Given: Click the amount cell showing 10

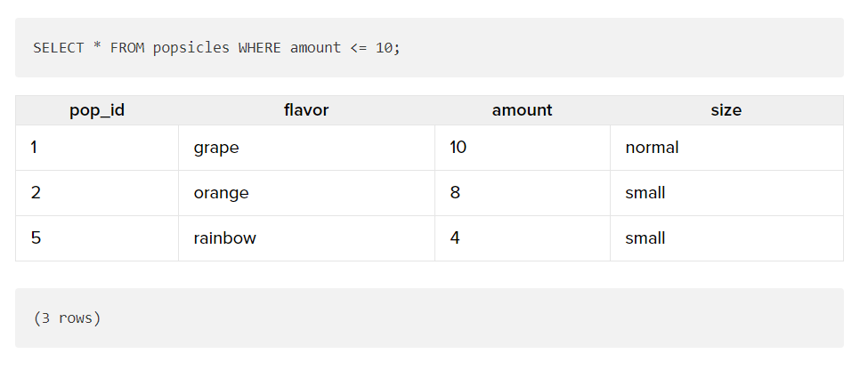Looking at the screenshot, I should (x=522, y=148).
